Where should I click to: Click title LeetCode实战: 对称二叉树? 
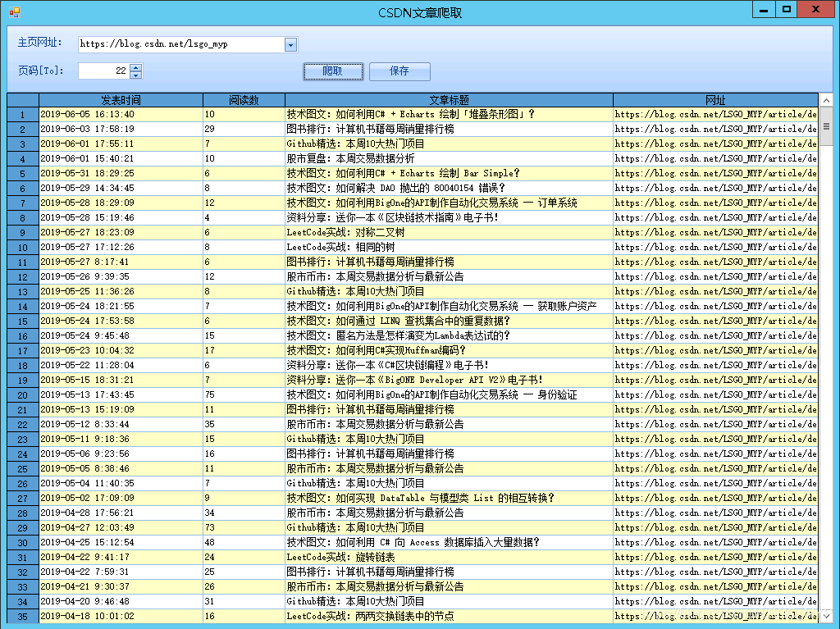pos(449,233)
